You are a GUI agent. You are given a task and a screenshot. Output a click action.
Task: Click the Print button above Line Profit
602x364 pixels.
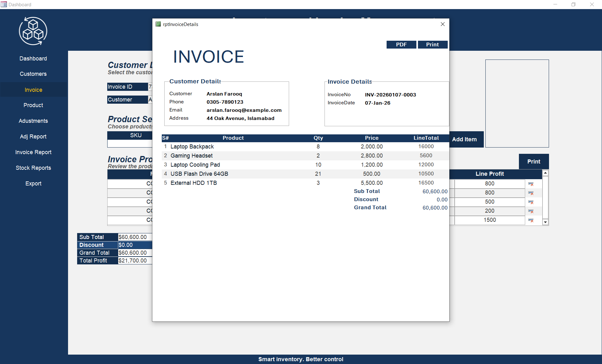point(534,162)
